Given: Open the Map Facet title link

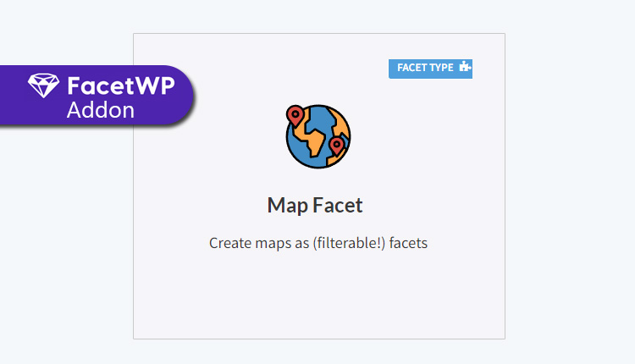Looking at the screenshot, I should coord(315,205).
